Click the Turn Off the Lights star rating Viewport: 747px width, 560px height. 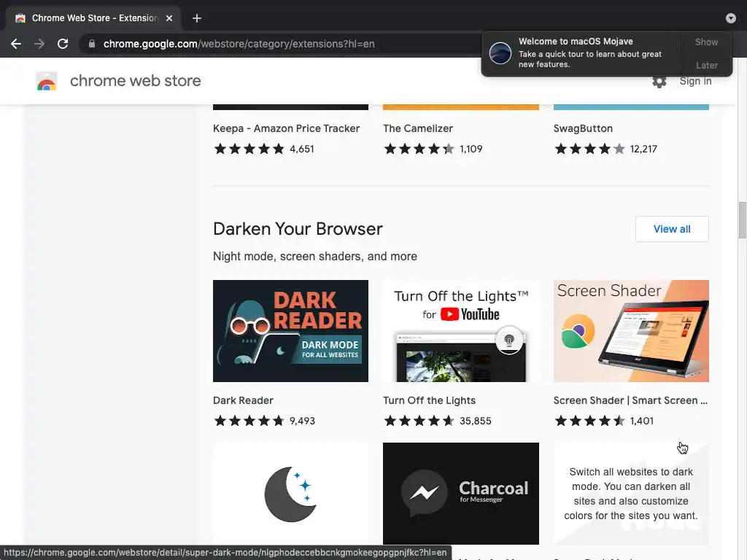point(419,421)
